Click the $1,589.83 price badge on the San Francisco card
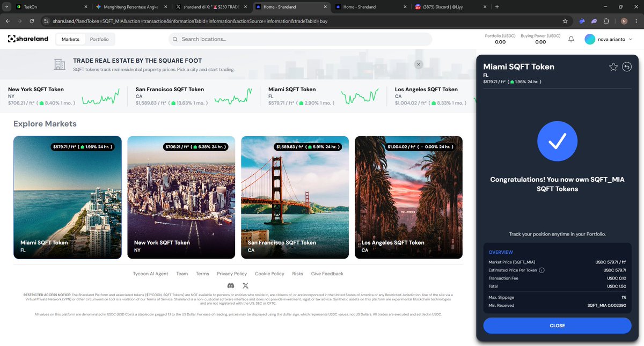Image resolution: width=644 pixels, height=346 pixels. (309, 146)
